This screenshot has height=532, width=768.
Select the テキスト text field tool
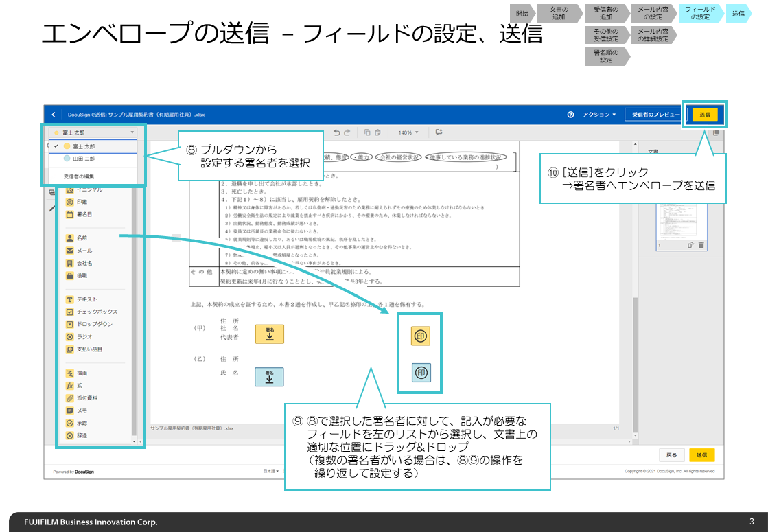(69, 300)
